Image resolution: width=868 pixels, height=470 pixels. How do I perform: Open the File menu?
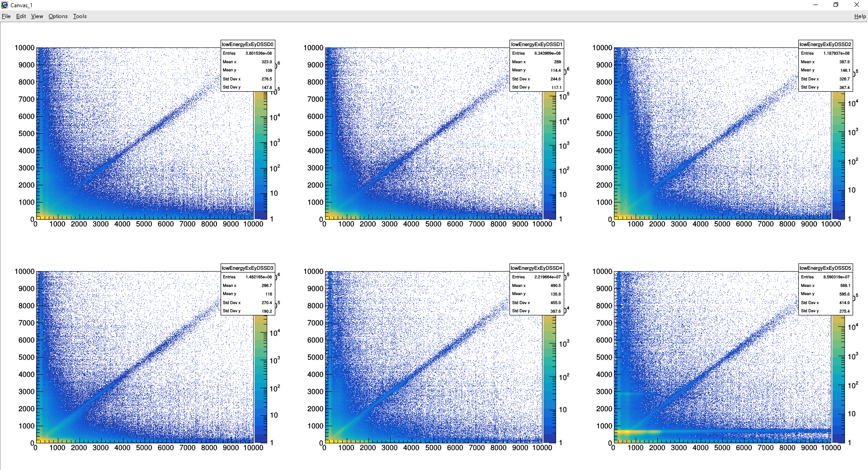(x=6, y=16)
